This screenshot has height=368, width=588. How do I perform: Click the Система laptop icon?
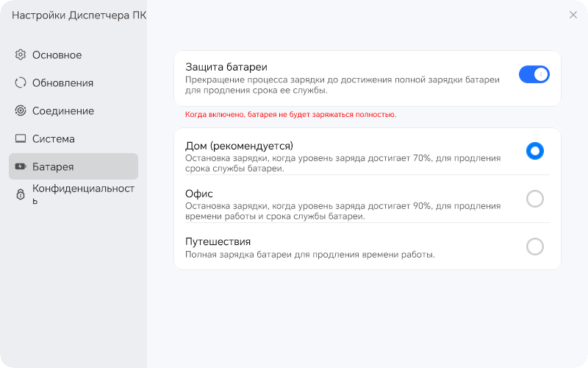click(21, 139)
